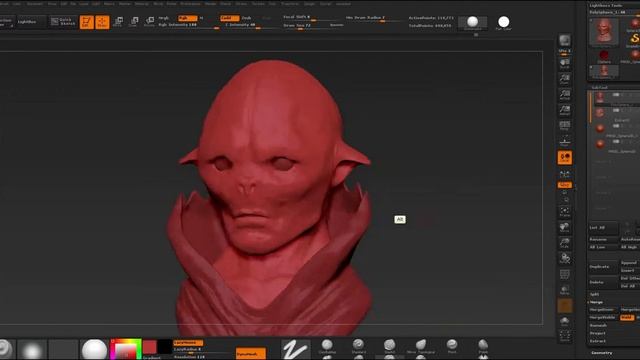Click the Zoom canvas icon

pyautogui.click(x=564, y=79)
